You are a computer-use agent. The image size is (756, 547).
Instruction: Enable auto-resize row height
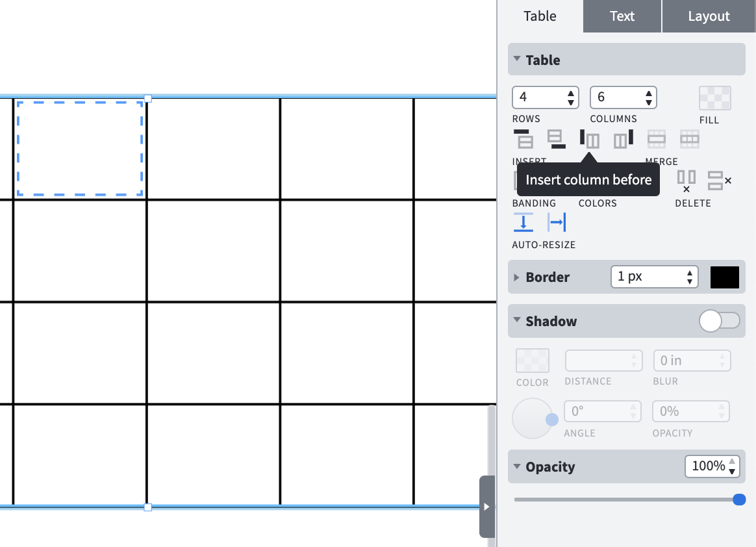coord(523,222)
